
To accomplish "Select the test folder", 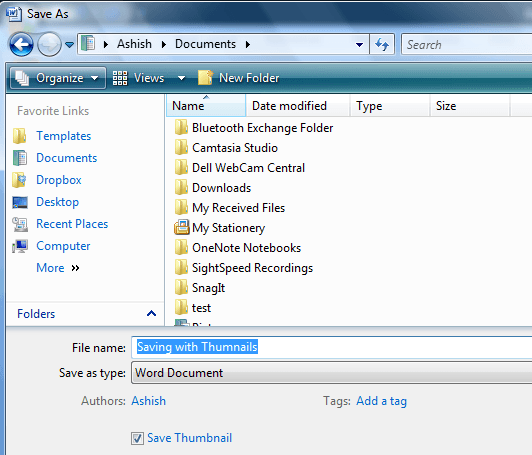I will [x=201, y=308].
